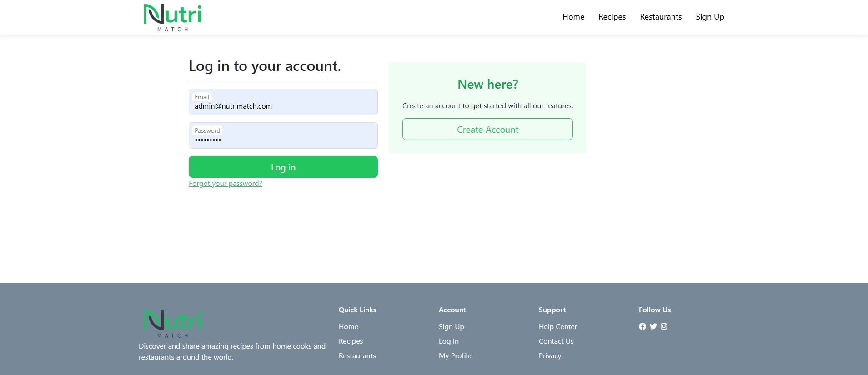Open the Instagram social icon
868x375 pixels.
click(664, 326)
